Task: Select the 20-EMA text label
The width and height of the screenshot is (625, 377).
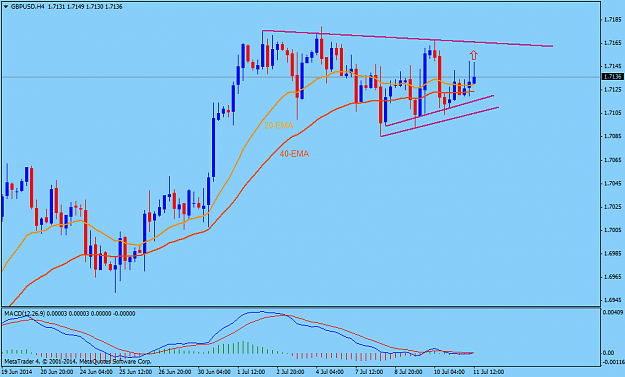Action: pyautogui.click(x=279, y=126)
